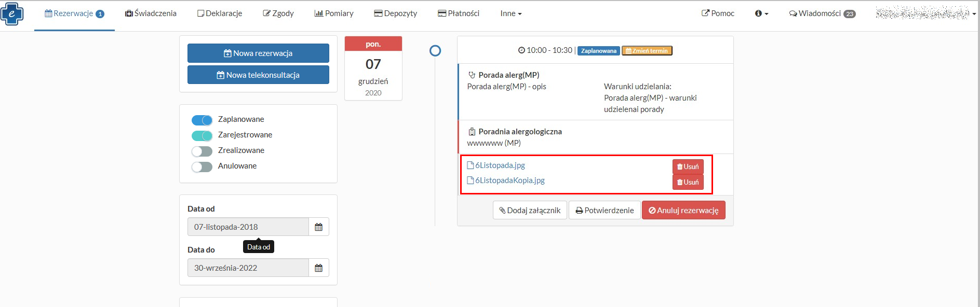980x307 pixels.
Task: Open the Pomoc external link
Action: 718,13
